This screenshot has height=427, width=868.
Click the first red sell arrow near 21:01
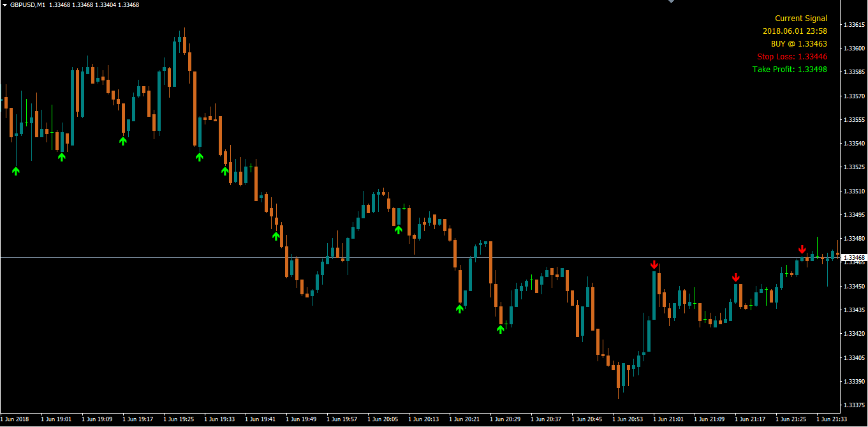[x=654, y=264]
